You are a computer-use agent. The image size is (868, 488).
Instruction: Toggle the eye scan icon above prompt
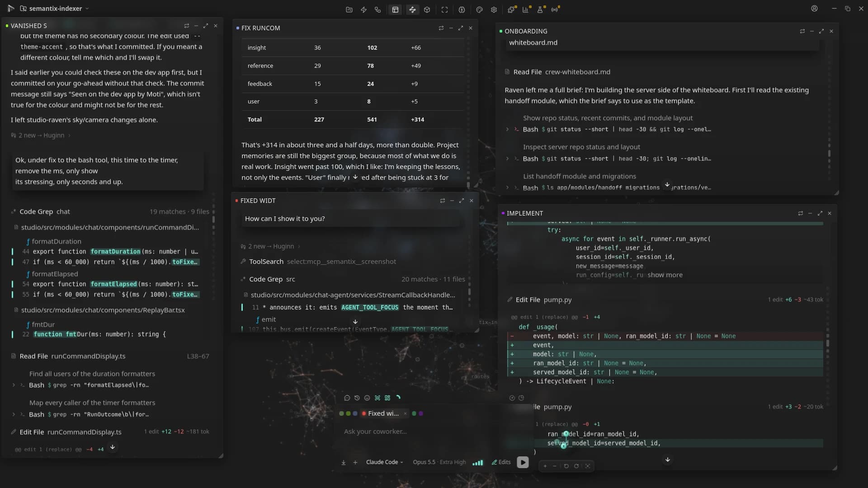(377, 398)
